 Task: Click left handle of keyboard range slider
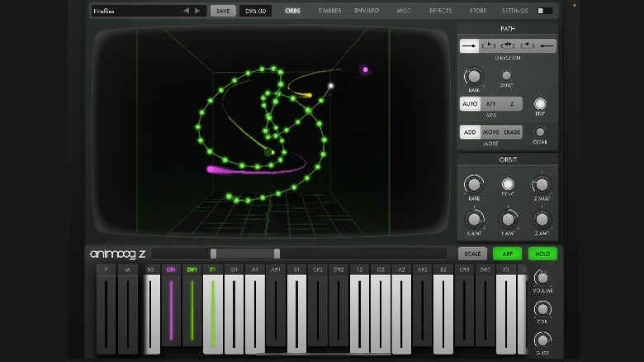(x=213, y=254)
